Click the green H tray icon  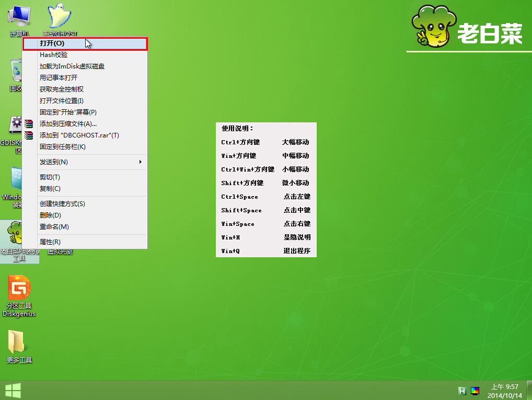[x=462, y=391]
